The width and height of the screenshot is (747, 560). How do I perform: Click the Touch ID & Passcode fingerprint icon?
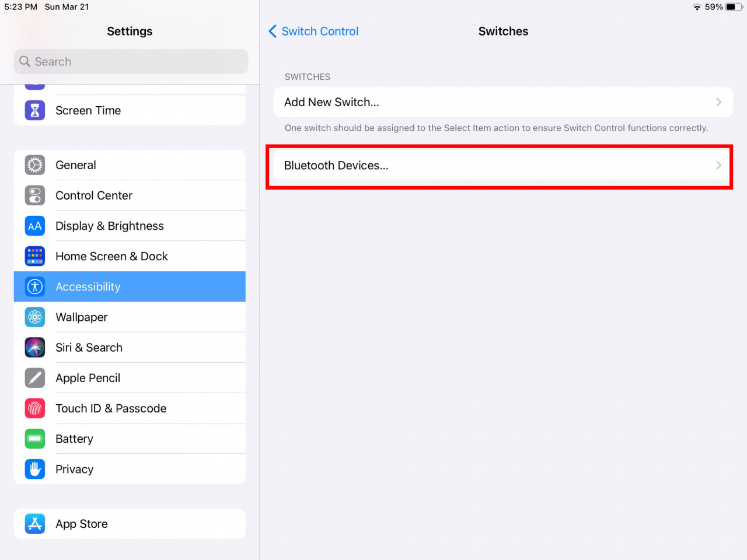(34, 408)
